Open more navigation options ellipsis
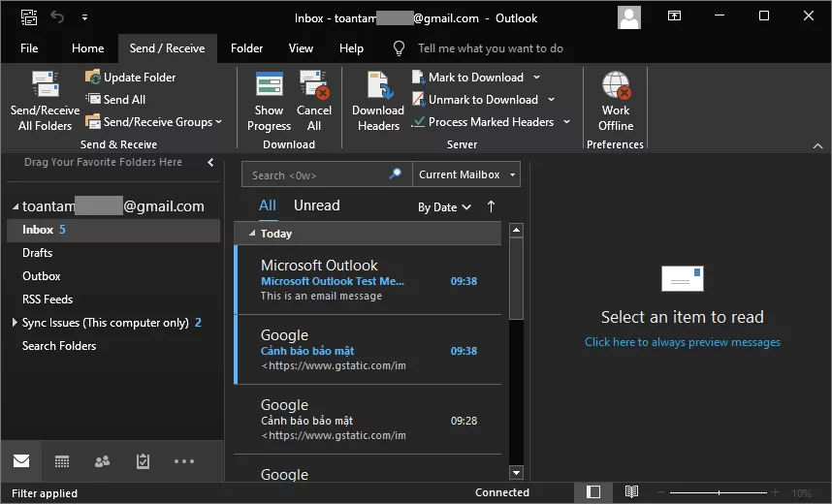This screenshot has width=832, height=504. coord(184,461)
